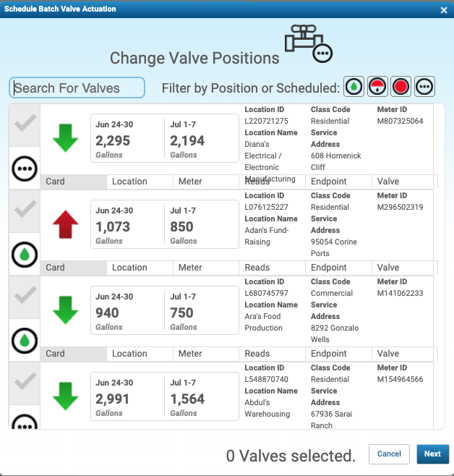Click Ara's Food Production open valve icon
Image resolution: width=454 pixels, height=476 pixels.
coord(25,340)
